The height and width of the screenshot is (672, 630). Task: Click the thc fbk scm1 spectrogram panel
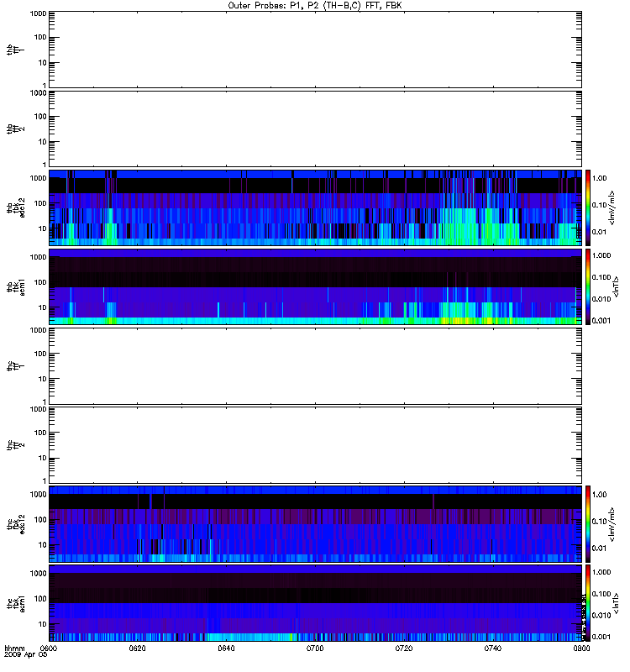[315, 603]
